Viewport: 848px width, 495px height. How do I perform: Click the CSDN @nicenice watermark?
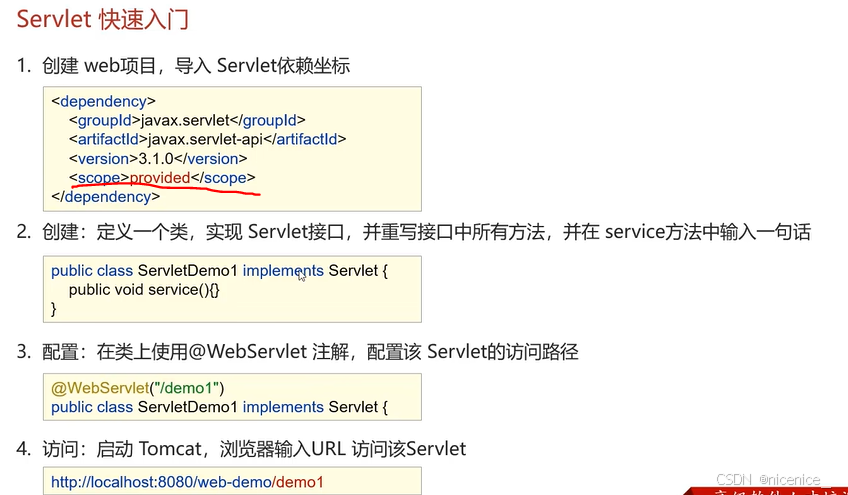(768, 479)
